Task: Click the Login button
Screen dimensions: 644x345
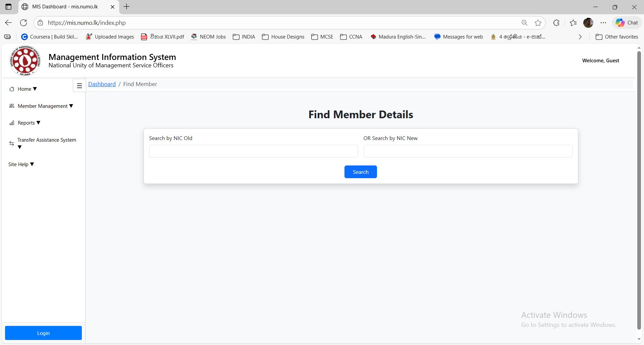Action: pyautogui.click(x=43, y=333)
